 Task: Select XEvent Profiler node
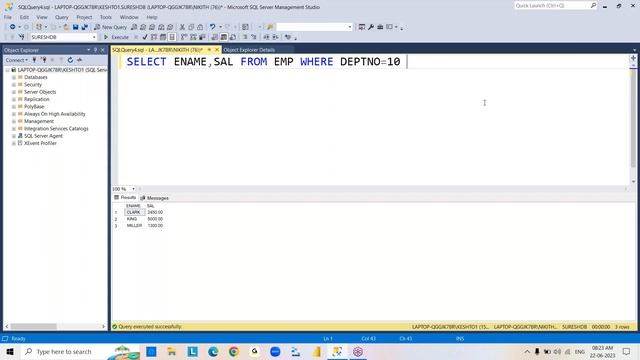(40, 143)
